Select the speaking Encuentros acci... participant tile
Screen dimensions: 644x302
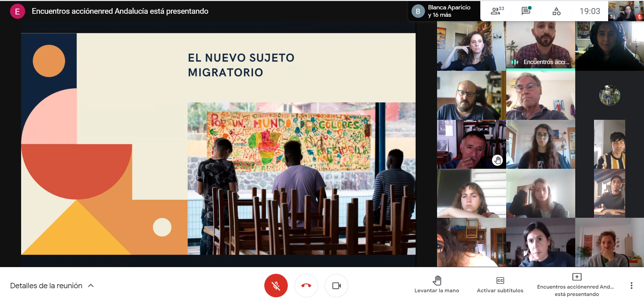[x=540, y=46]
